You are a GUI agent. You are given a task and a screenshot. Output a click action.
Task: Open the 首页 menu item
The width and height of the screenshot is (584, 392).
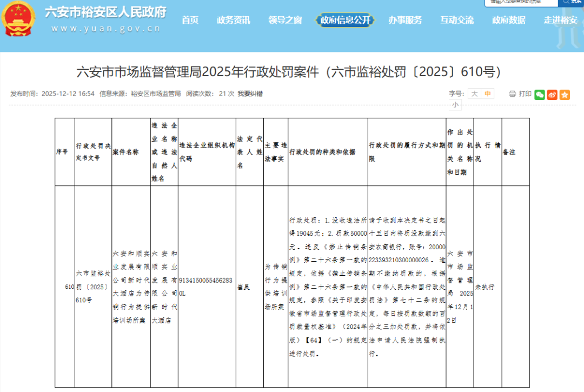tap(190, 19)
